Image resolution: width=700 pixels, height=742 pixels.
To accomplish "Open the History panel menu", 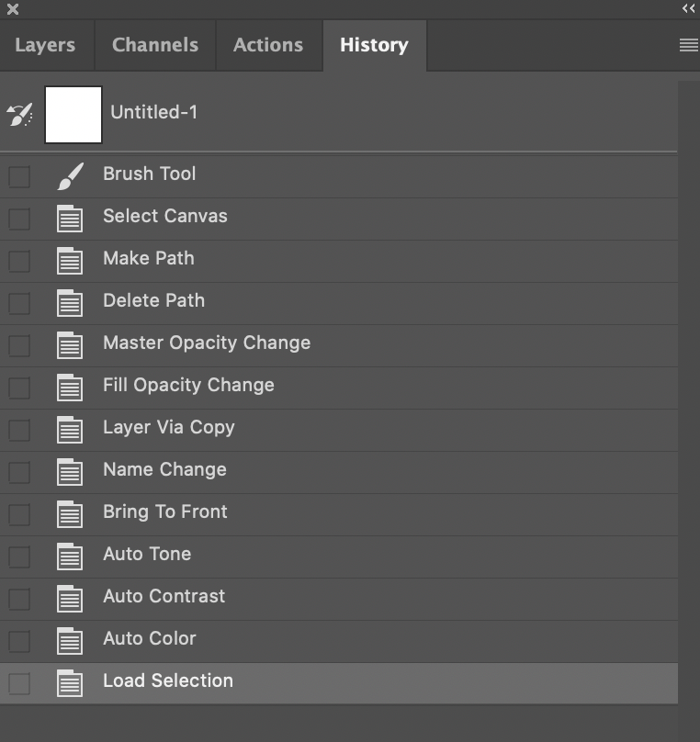I will pos(687,43).
